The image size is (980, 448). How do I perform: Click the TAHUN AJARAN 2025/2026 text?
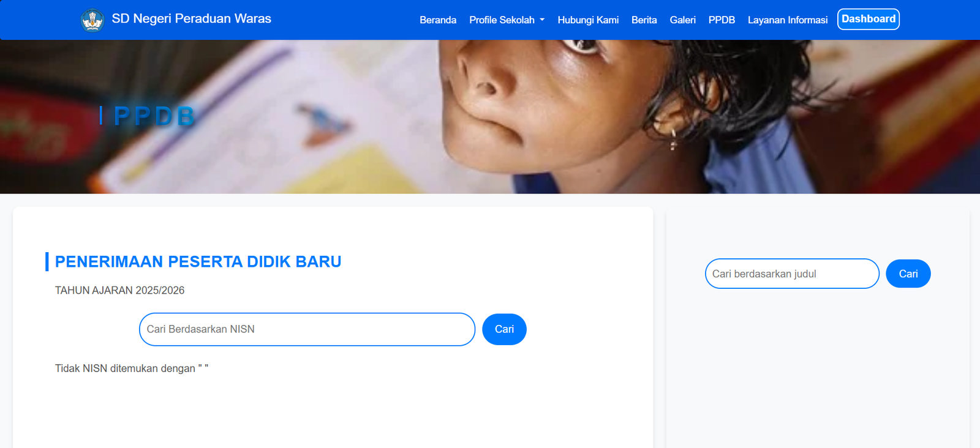[119, 290]
